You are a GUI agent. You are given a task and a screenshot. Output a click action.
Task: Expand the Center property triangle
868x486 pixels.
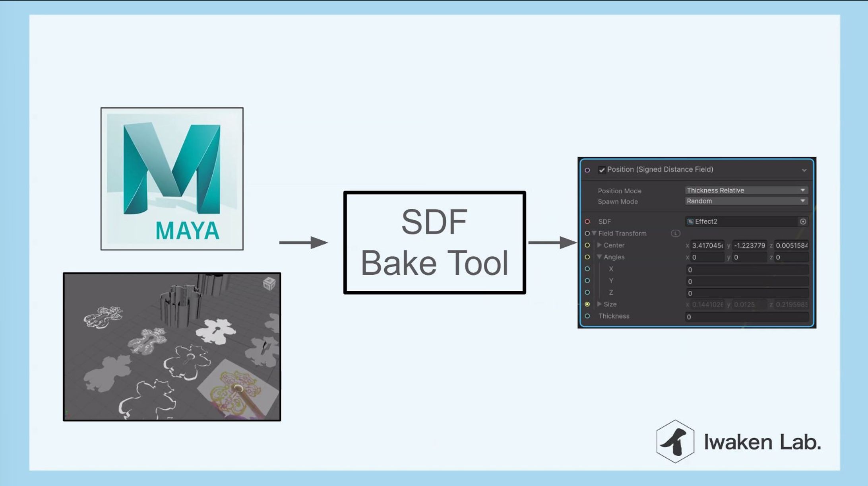(x=599, y=245)
